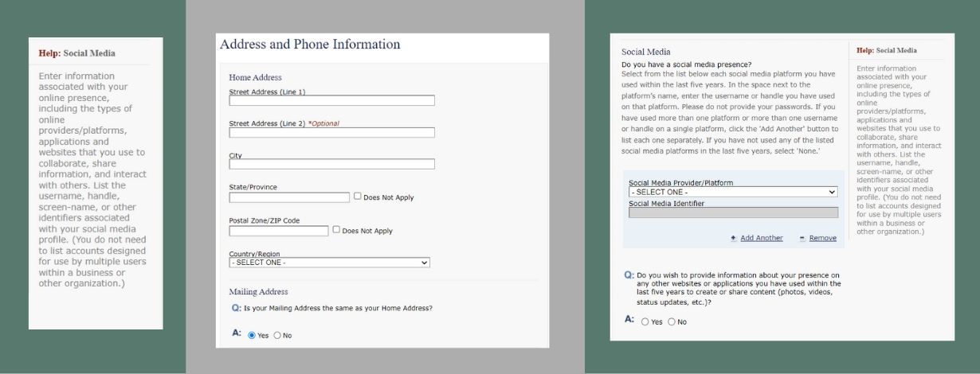The image size is (980, 374).
Task: Choose Yes for other websites presence
Action: [645, 321]
